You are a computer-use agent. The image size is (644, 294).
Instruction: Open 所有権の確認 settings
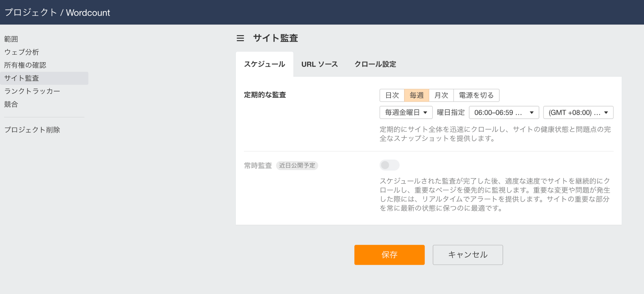(25, 65)
